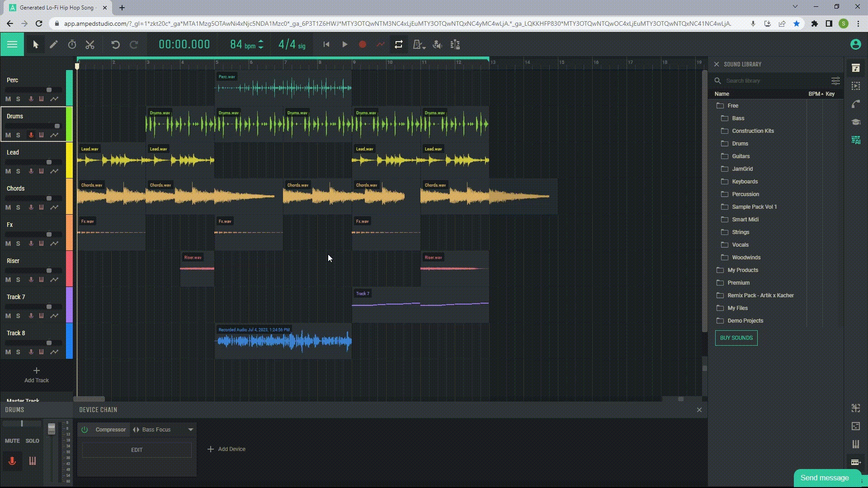Open the Bass Focus plugin dropdown
Image resolution: width=868 pixels, height=488 pixels.
pyautogui.click(x=190, y=430)
